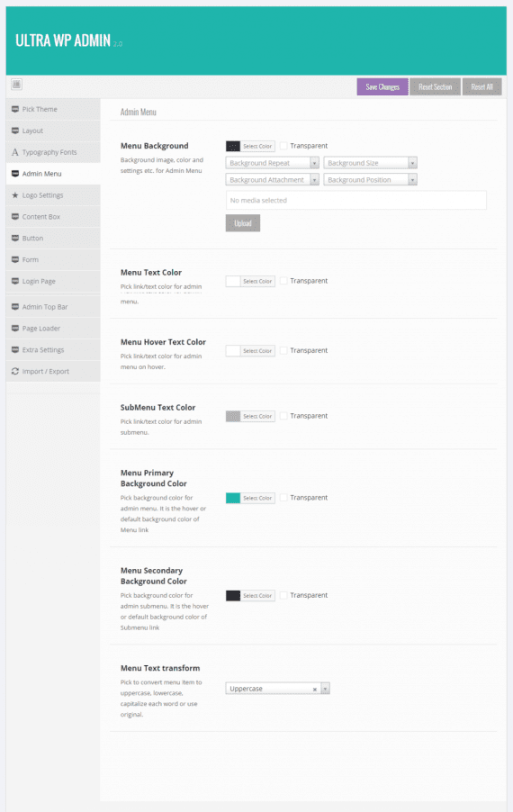Click the Reset All button
Image resolution: width=513 pixels, height=812 pixels.
[481, 87]
